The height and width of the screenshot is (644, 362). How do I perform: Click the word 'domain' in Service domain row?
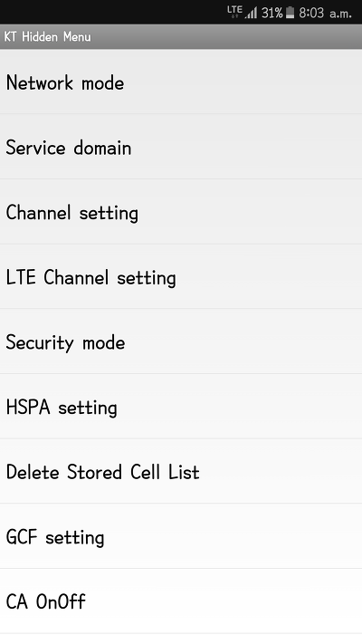[x=102, y=147]
